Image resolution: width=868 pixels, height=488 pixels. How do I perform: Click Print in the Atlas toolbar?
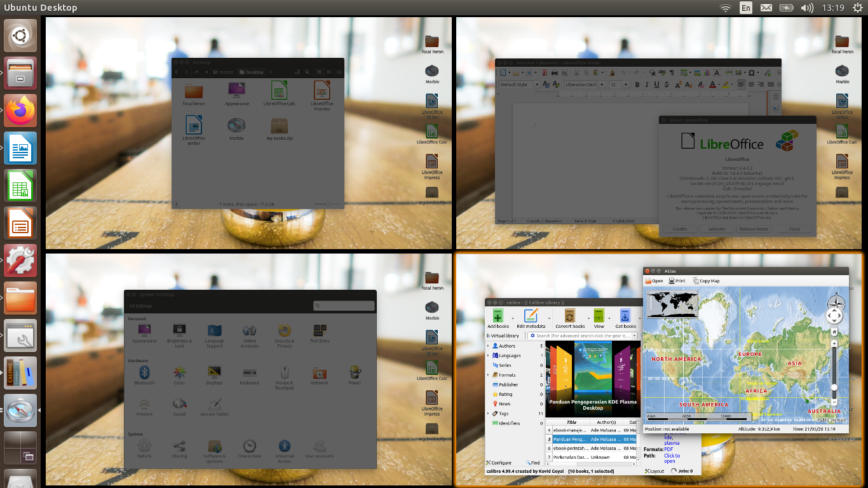click(677, 281)
